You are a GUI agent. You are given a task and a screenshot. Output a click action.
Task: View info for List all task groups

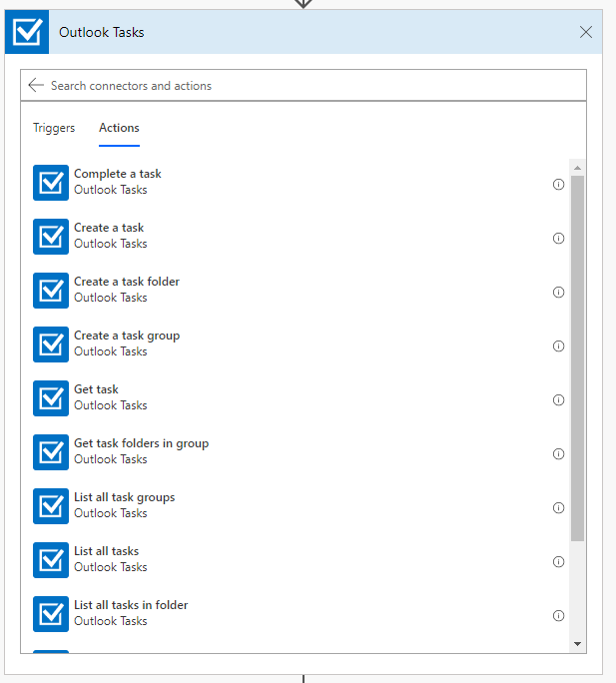(558, 508)
